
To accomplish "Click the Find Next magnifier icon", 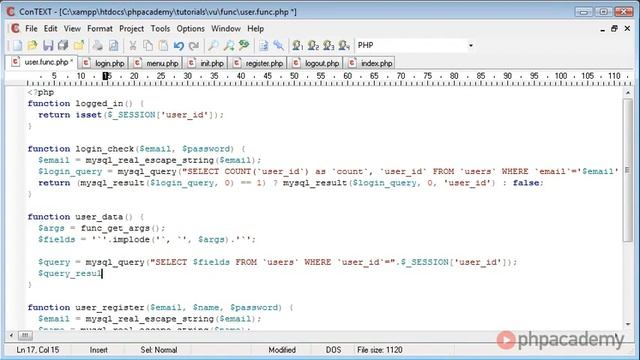I will pos(229,45).
